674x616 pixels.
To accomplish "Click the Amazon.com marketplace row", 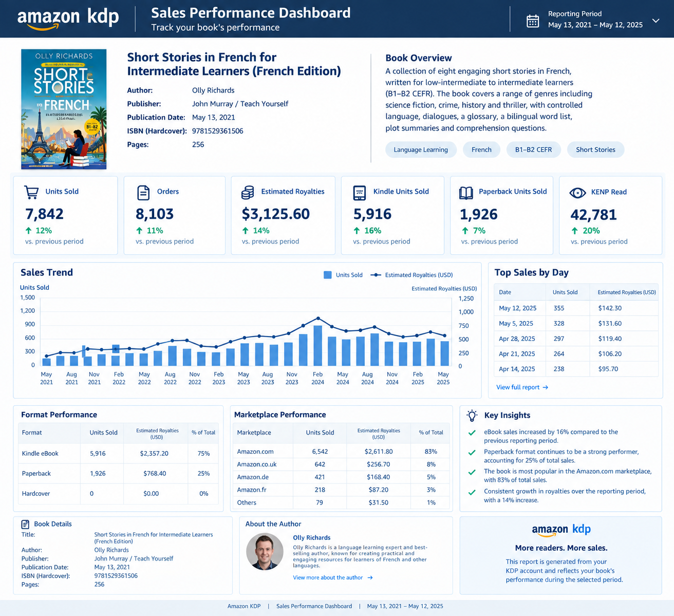I will tap(342, 452).
